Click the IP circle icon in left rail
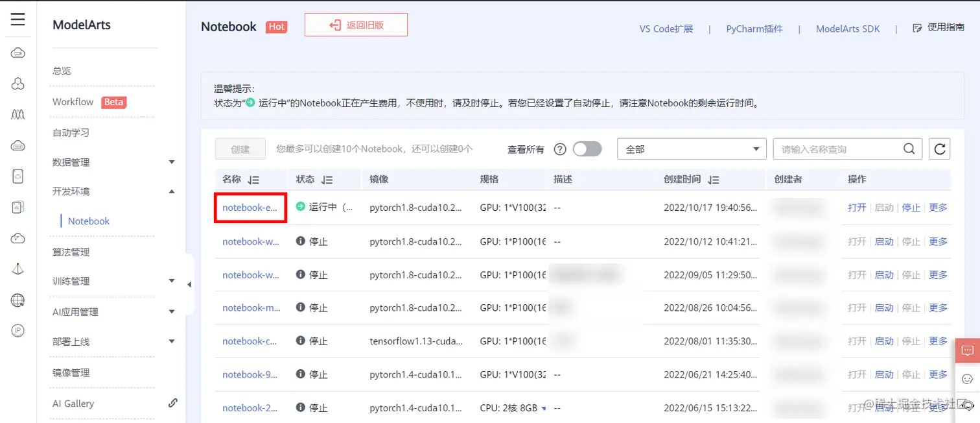 pos(18,331)
